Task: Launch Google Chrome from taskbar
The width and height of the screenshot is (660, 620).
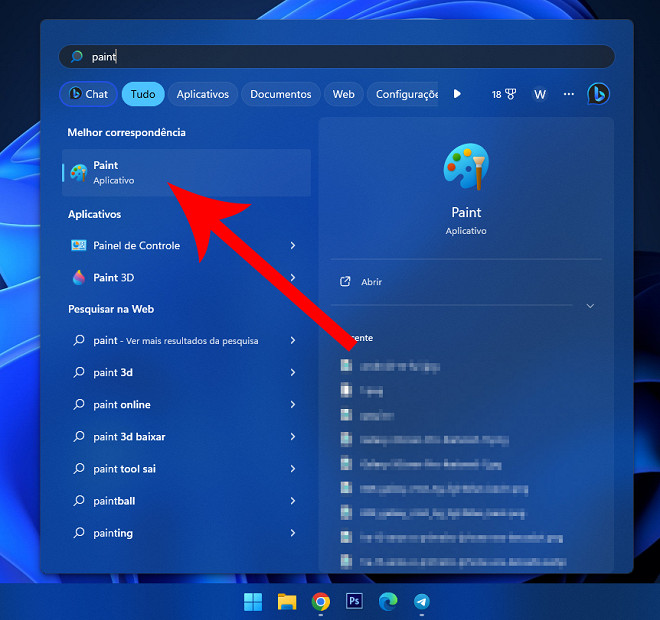Action: click(321, 601)
